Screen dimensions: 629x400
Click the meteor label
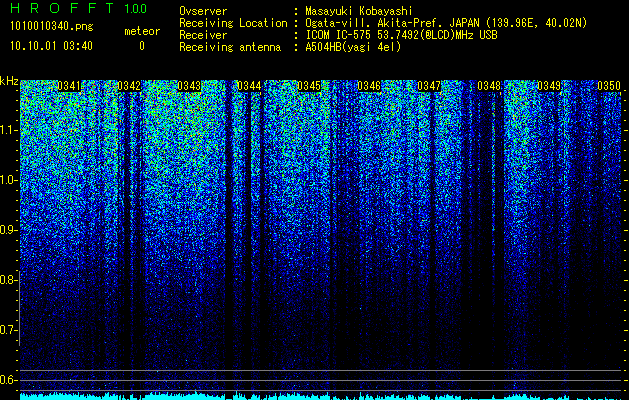(x=142, y=31)
